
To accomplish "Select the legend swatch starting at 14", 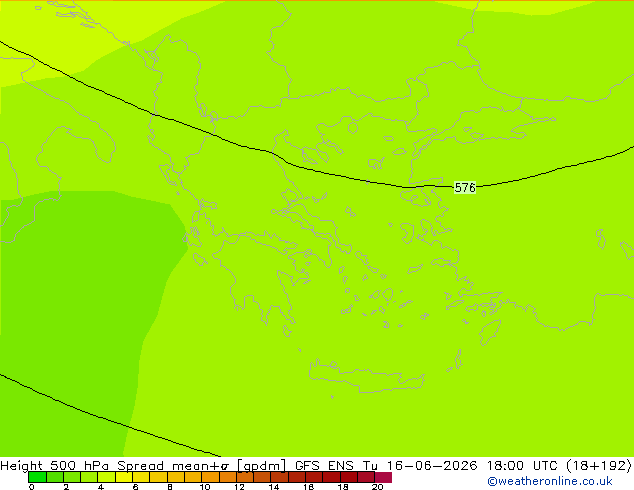I will [x=280, y=477].
